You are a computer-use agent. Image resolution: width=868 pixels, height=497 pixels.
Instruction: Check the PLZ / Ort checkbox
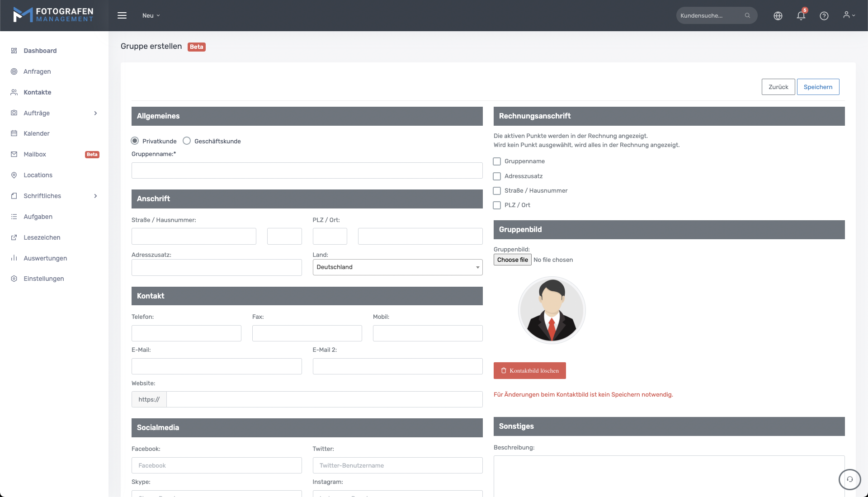click(497, 205)
